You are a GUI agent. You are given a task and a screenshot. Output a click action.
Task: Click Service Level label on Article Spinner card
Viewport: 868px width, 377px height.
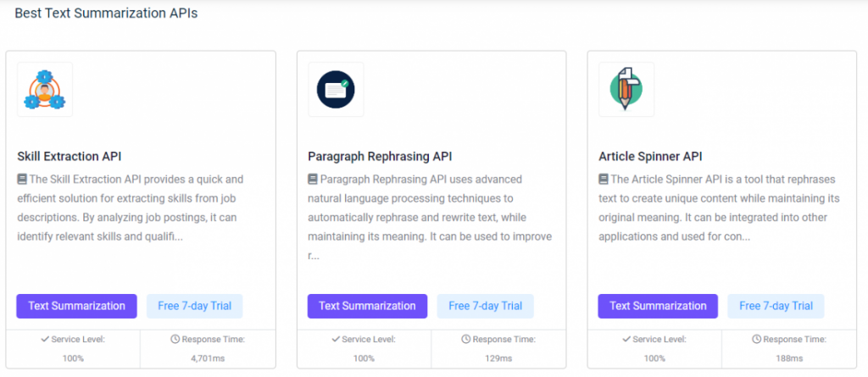point(659,340)
